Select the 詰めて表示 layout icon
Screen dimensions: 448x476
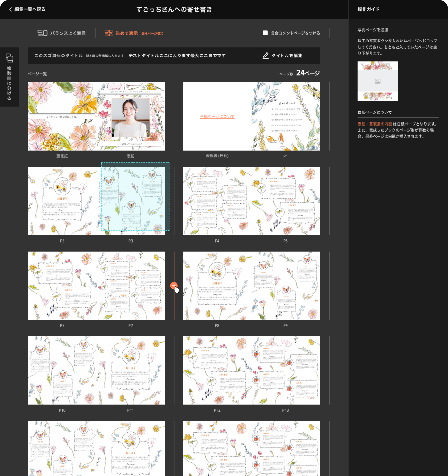pos(108,33)
